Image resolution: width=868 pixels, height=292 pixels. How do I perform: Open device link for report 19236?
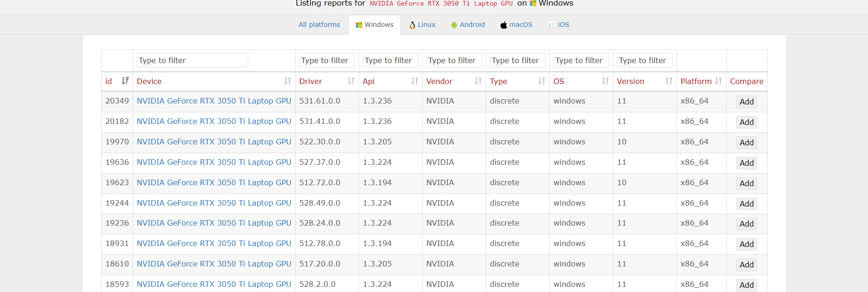(214, 223)
